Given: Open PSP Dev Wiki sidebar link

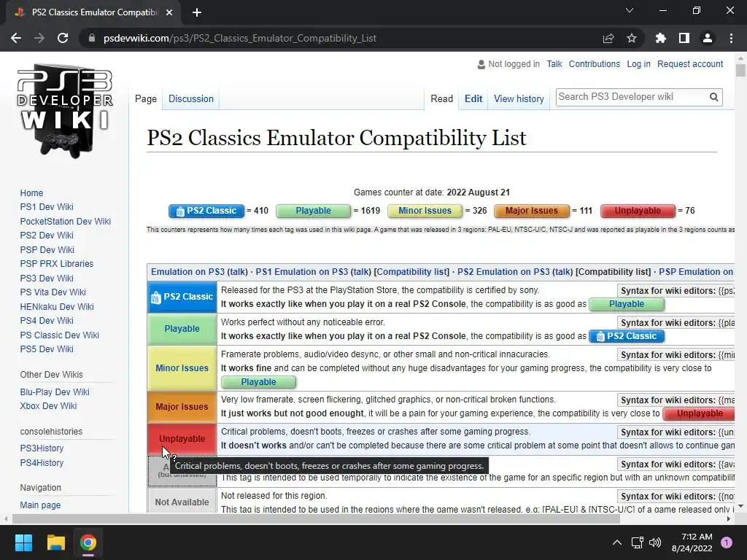Looking at the screenshot, I should point(47,249).
